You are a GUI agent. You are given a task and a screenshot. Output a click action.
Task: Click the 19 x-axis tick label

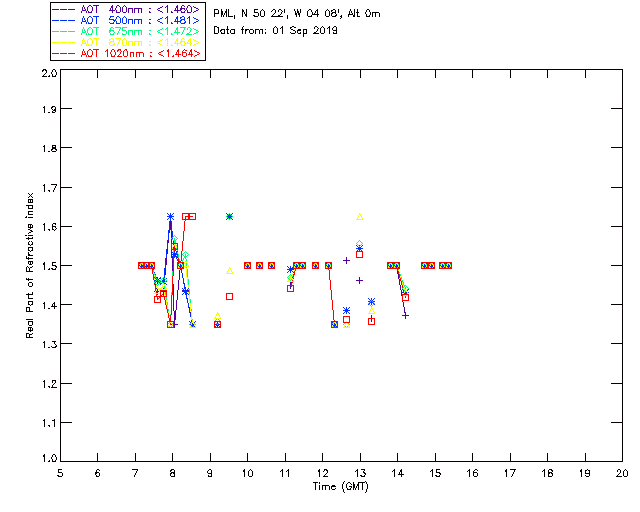[x=585, y=473]
